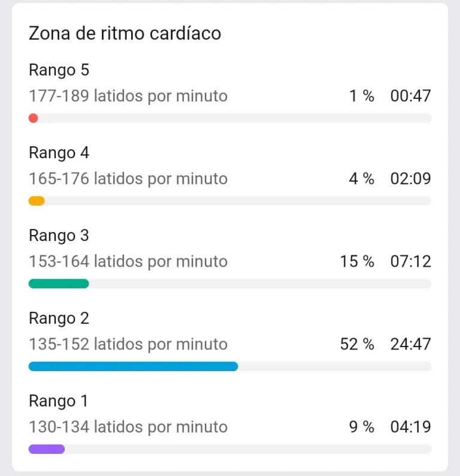Click the 00:47 duration for Rango 5

click(x=410, y=96)
